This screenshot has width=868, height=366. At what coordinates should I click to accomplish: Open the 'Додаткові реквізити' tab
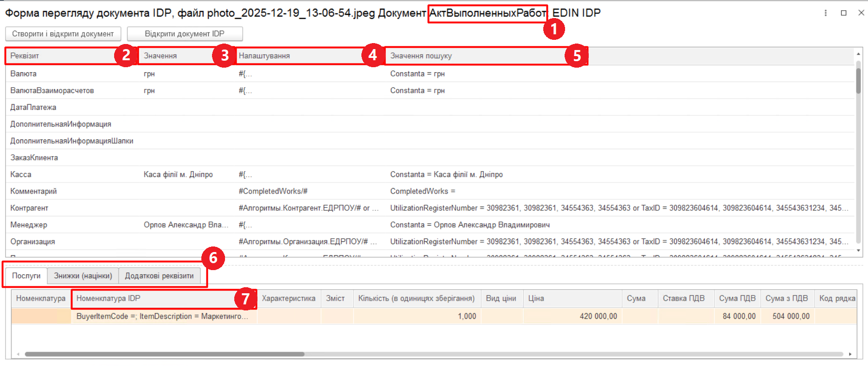pyautogui.click(x=159, y=276)
